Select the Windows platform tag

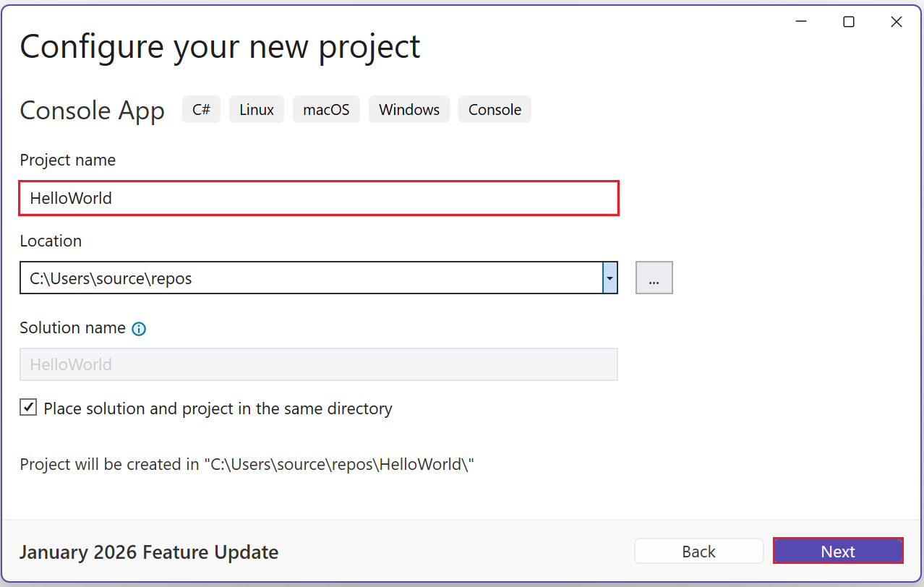click(408, 109)
